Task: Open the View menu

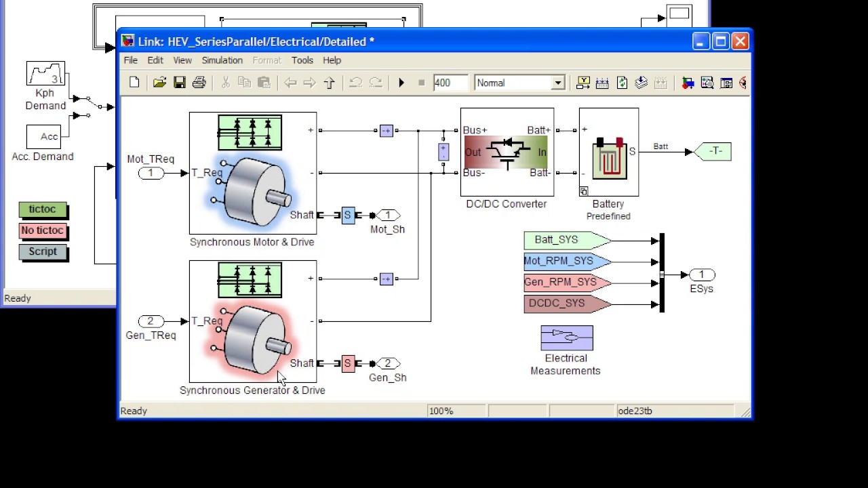Action: [182, 60]
